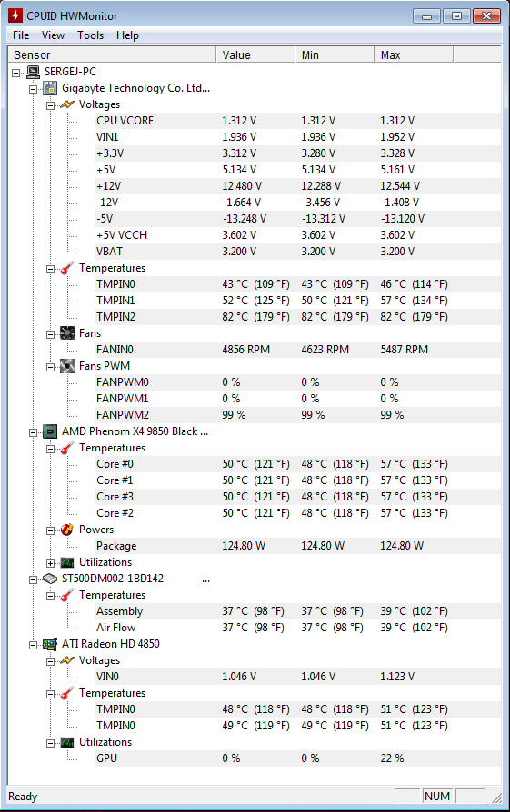This screenshot has height=812, width=510.
Task: Click the Max column header
Action: click(x=415, y=54)
